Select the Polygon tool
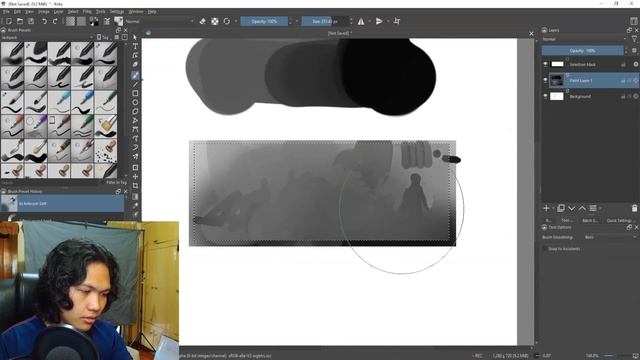The image size is (640, 360). pos(135,111)
